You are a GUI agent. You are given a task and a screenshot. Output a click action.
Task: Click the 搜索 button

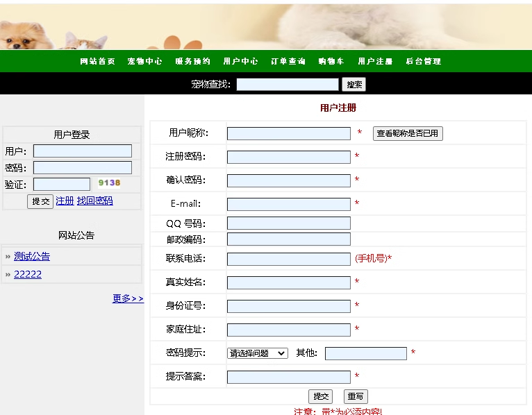[354, 85]
